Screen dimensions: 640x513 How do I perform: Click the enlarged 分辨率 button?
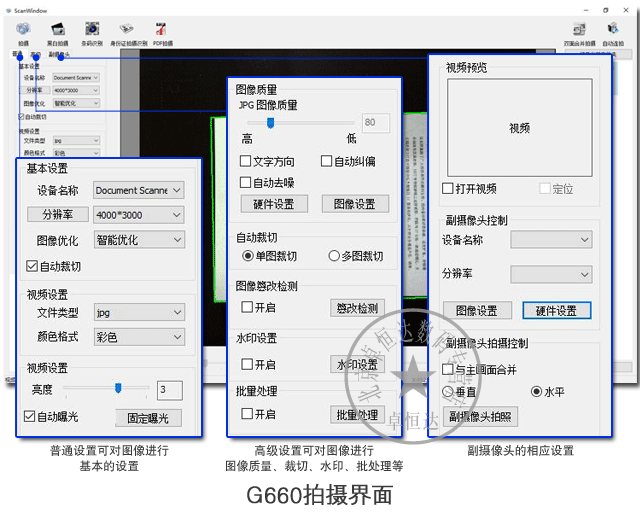click(x=58, y=214)
